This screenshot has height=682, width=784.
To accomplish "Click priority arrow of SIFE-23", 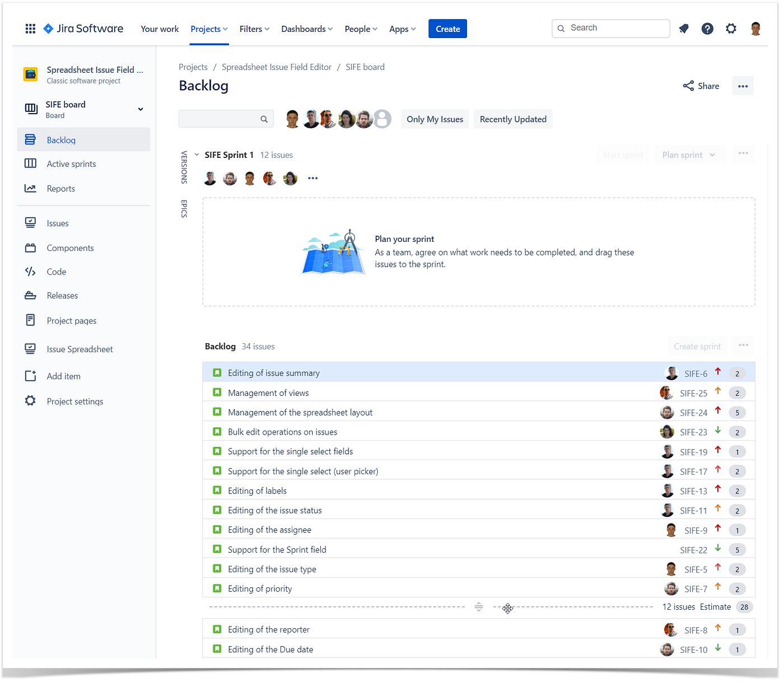I will [718, 431].
